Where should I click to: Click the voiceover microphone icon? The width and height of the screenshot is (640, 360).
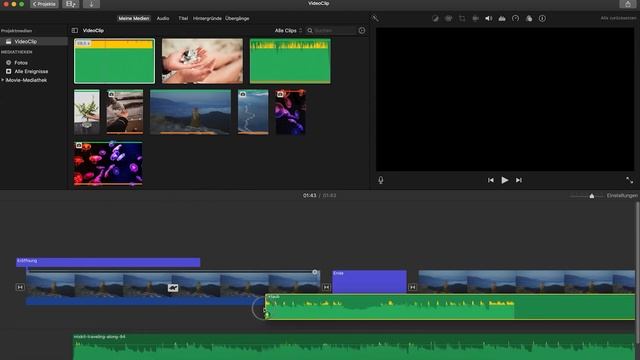(x=381, y=180)
